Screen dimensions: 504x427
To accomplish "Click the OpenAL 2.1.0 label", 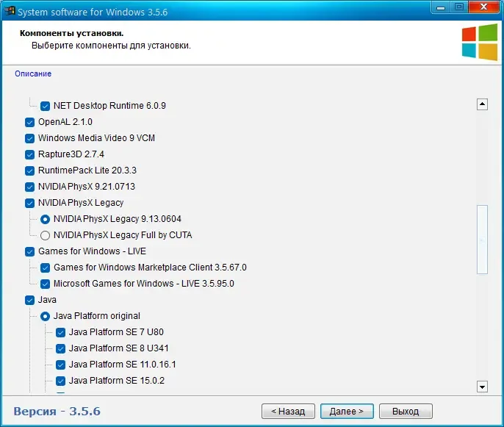I will pos(65,122).
